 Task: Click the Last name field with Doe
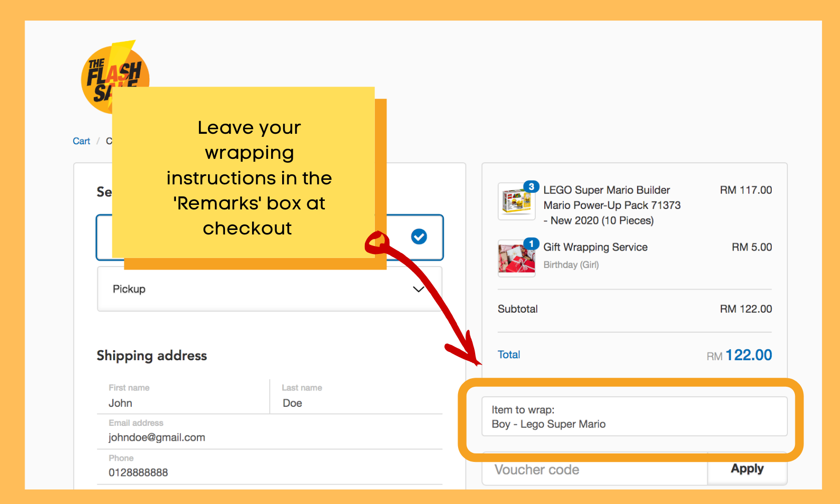[356, 396]
